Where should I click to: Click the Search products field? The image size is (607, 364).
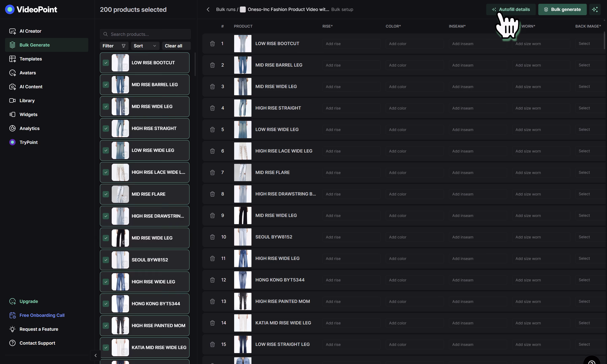(x=145, y=34)
